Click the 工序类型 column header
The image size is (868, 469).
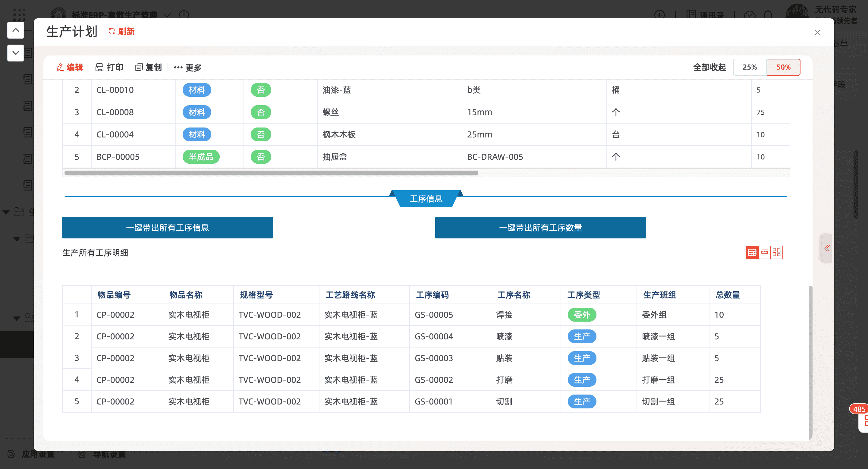[583, 295]
